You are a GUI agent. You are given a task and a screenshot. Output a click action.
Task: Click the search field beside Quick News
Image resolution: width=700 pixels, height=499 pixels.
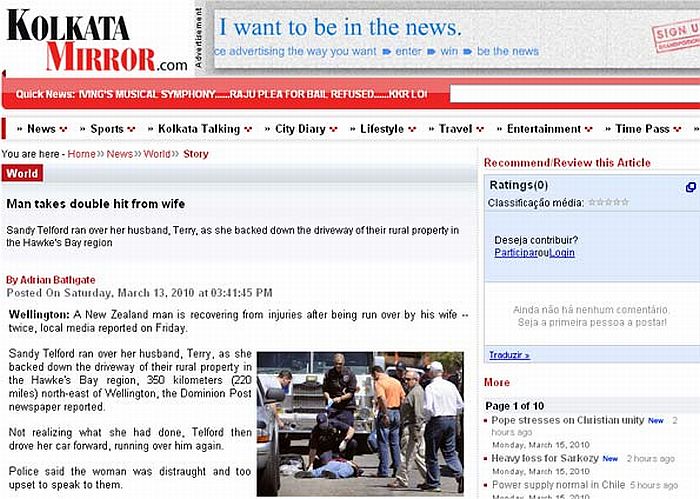click(575, 94)
